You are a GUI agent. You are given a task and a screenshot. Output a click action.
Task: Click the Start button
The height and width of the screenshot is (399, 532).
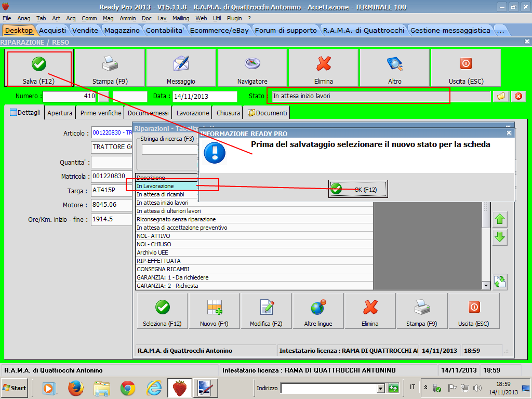click(14, 388)
